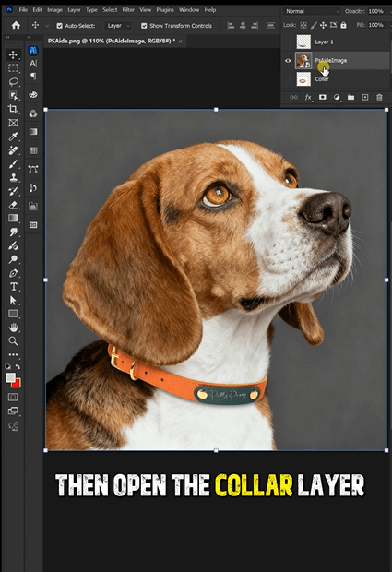Select the Brush tool
Image resolution: width=392 pixels, height=572 pixels.
pyautogui.click(x=13, y=164)
